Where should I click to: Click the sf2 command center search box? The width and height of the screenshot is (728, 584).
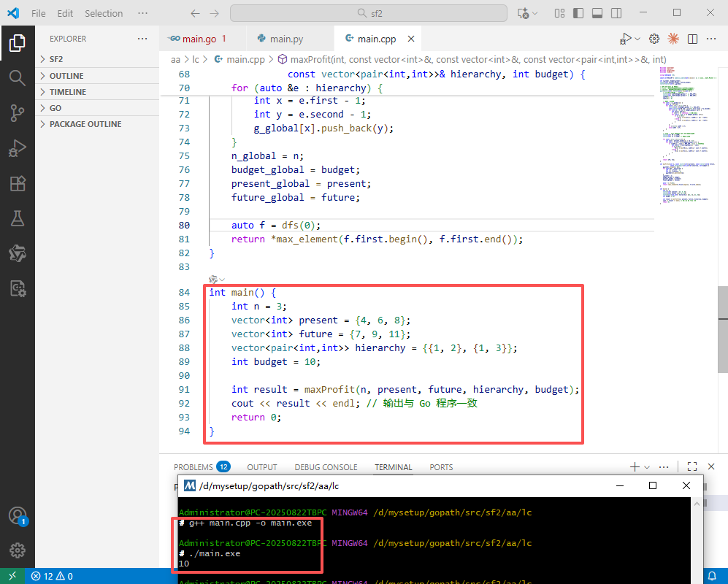point(369,13)
